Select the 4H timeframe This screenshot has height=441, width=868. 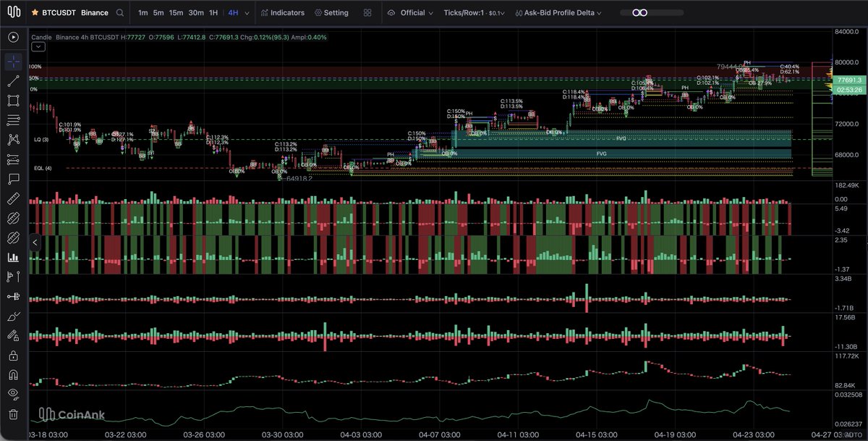233,13
